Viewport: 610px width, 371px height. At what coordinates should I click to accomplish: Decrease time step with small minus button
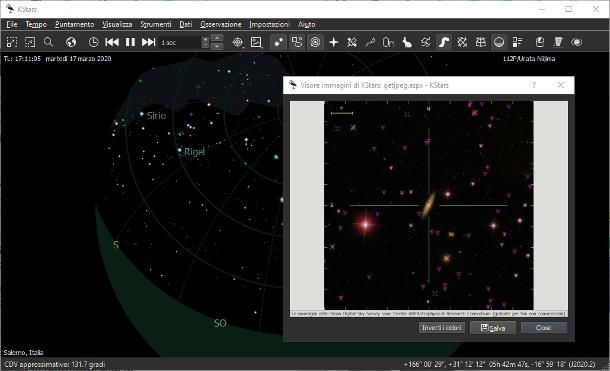[x=205, y=46]
